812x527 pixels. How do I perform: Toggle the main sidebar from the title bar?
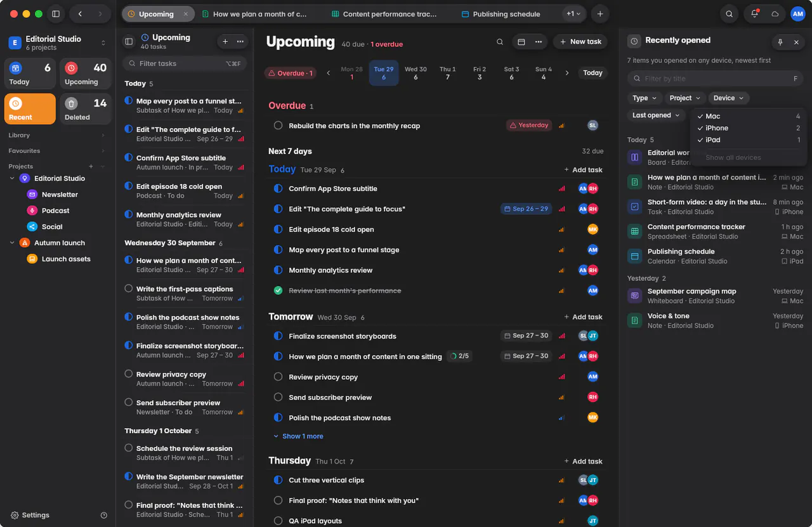click(x=56, y=14)
